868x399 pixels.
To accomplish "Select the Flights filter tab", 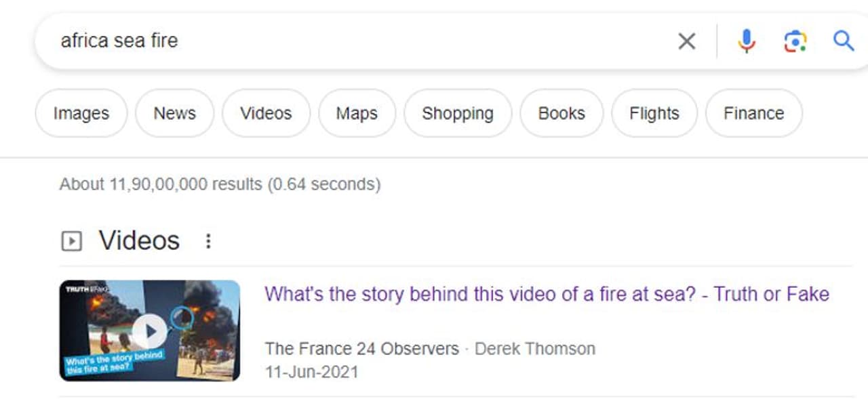I will click(654, 113).
